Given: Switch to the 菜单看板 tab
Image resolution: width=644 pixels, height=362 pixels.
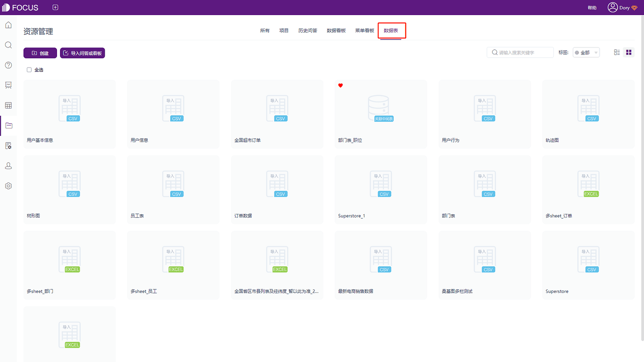Looking at the screenshot, I should coord(365,31).
